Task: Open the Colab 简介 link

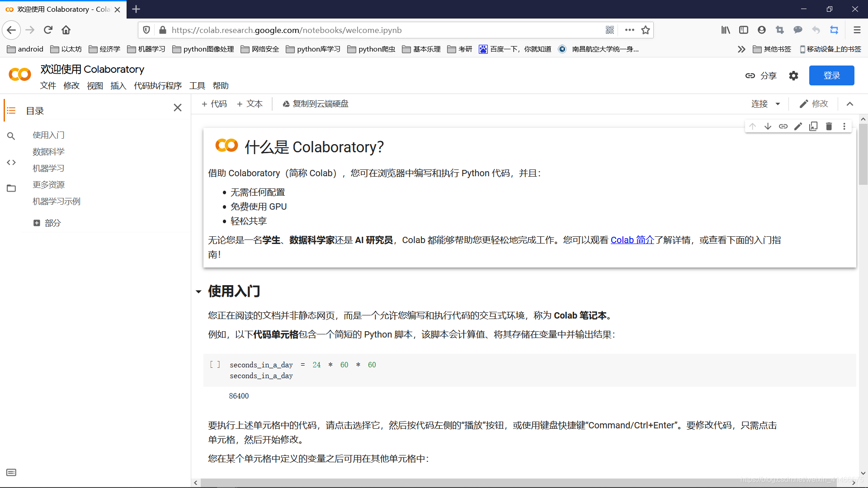Action: tap(632, 240)
